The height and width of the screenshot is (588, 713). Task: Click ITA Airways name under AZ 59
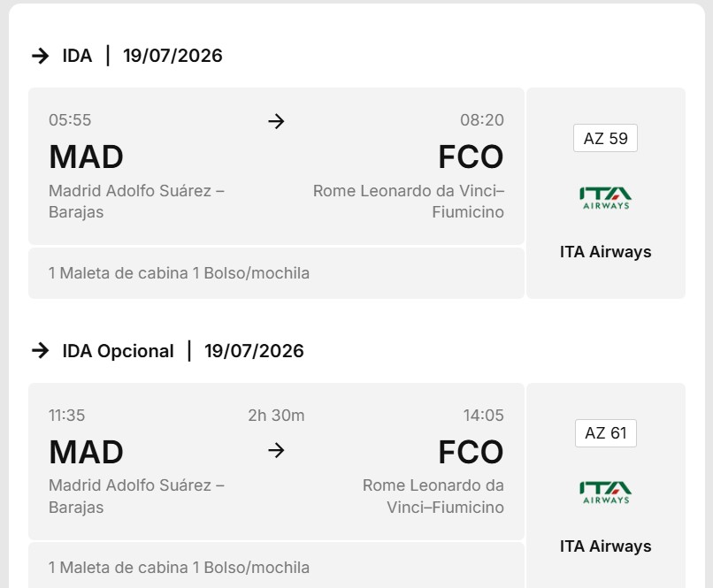click(x=605, y=252)
